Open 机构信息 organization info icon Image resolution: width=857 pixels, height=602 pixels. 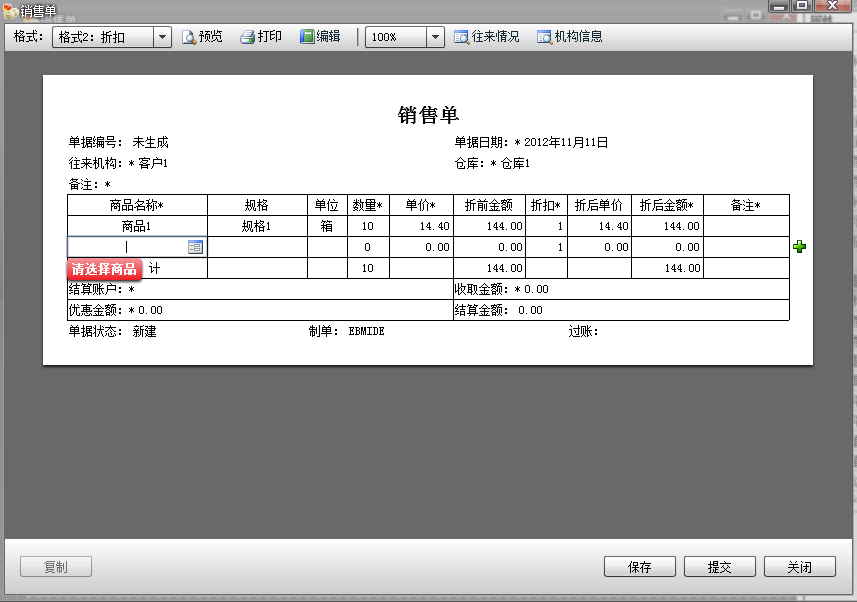click(x=544, y=37)
